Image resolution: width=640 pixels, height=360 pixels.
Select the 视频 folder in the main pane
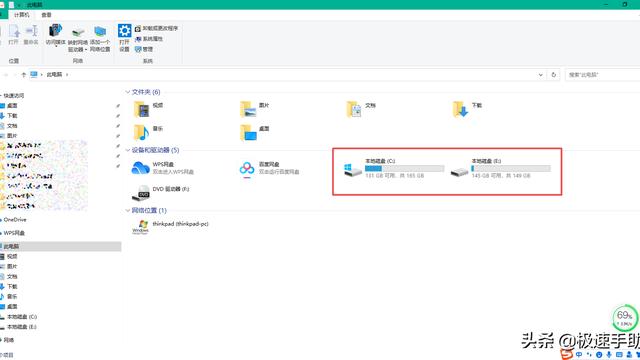[x=149, y=109]
